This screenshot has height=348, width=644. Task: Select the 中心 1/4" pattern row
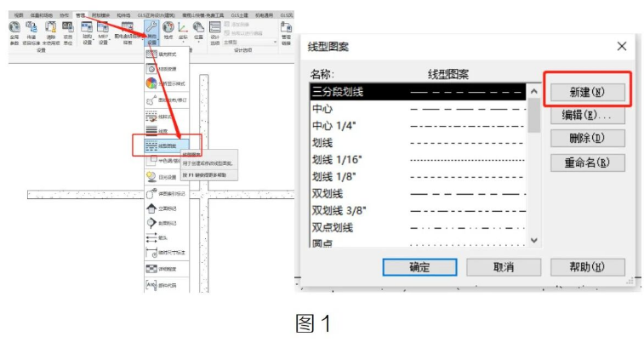point(418,126)
